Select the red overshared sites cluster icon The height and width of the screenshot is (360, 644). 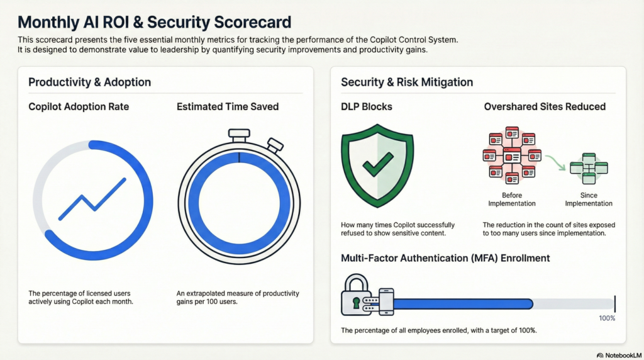(x=511, y=156)
